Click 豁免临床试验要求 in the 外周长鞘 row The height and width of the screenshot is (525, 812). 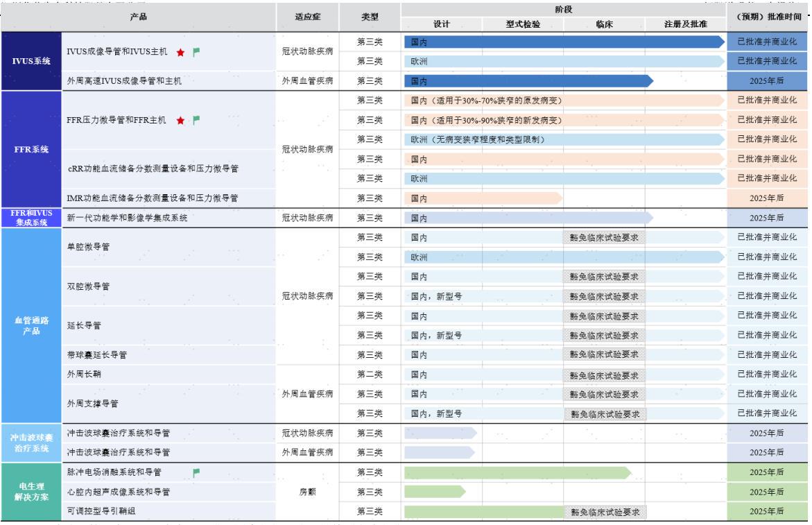coord(604,375)
